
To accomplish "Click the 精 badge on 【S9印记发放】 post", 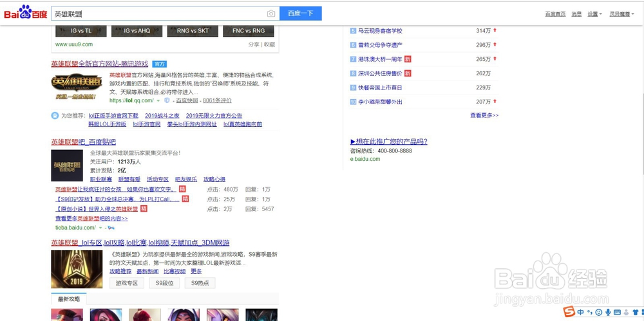I will 185,199.
